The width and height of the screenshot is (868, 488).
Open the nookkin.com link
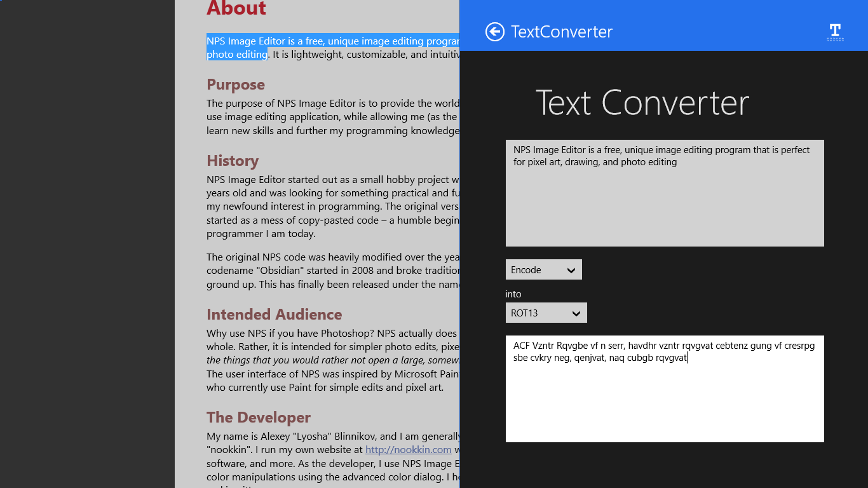click(x=408, y=449)
